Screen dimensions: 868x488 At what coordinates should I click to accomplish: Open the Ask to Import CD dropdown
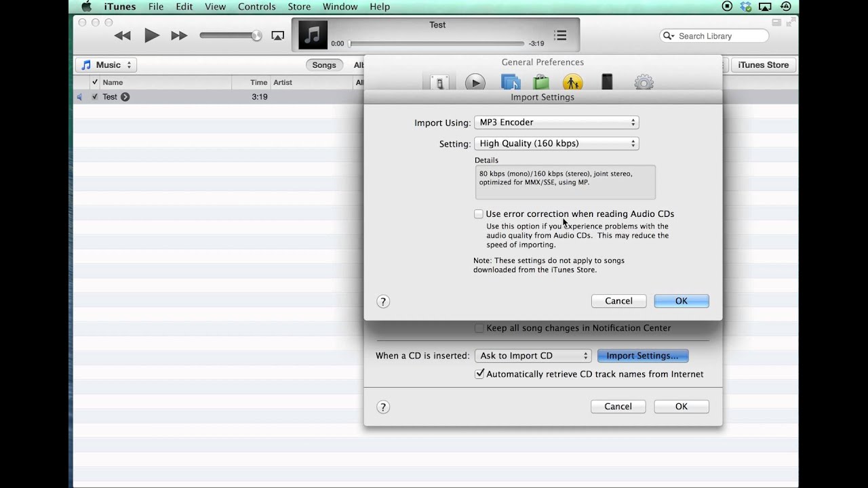point(533,356)
